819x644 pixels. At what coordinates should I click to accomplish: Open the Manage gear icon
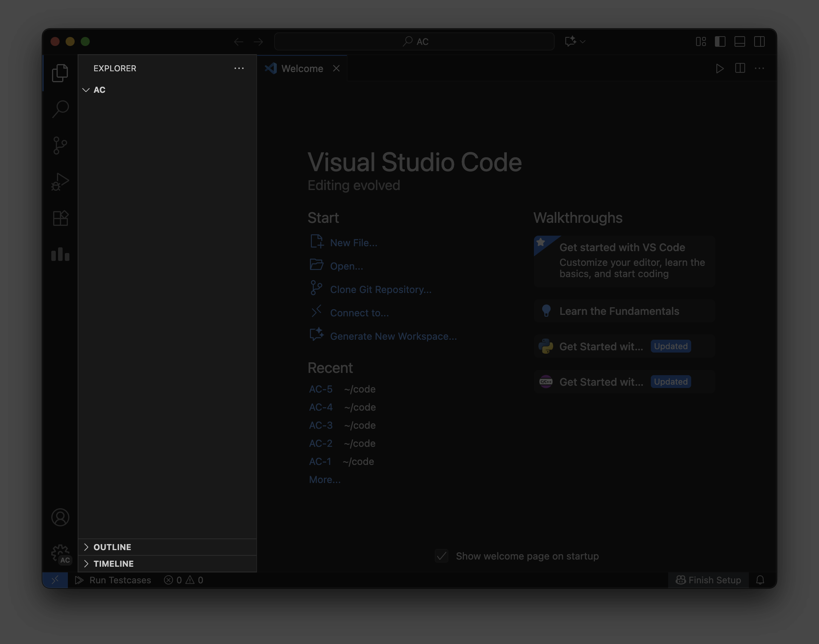click(x=60, y=554)
